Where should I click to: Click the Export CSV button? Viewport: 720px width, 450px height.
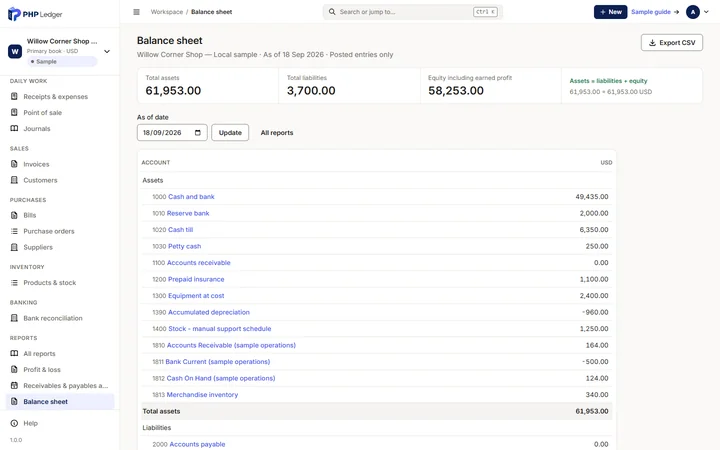pos(672,43)
